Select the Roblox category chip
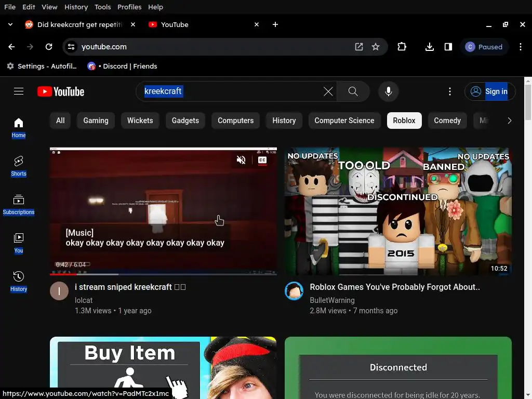The image size is (532, 399). point(404,121)
